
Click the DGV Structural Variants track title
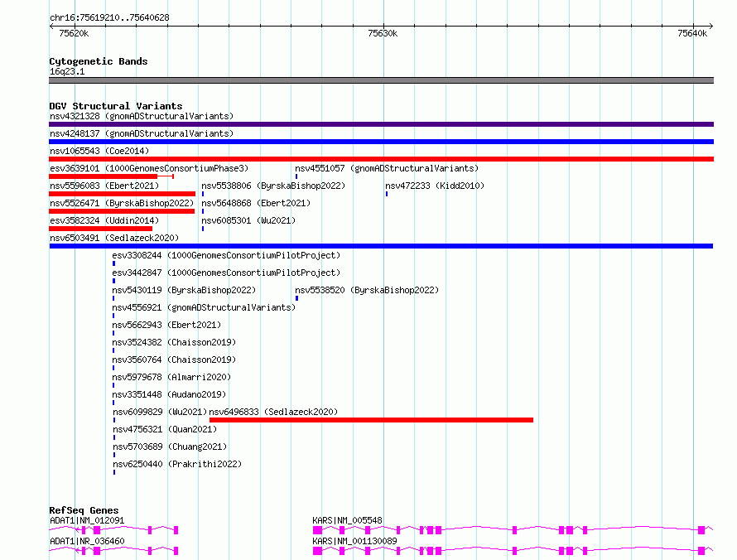click(116, 106)
